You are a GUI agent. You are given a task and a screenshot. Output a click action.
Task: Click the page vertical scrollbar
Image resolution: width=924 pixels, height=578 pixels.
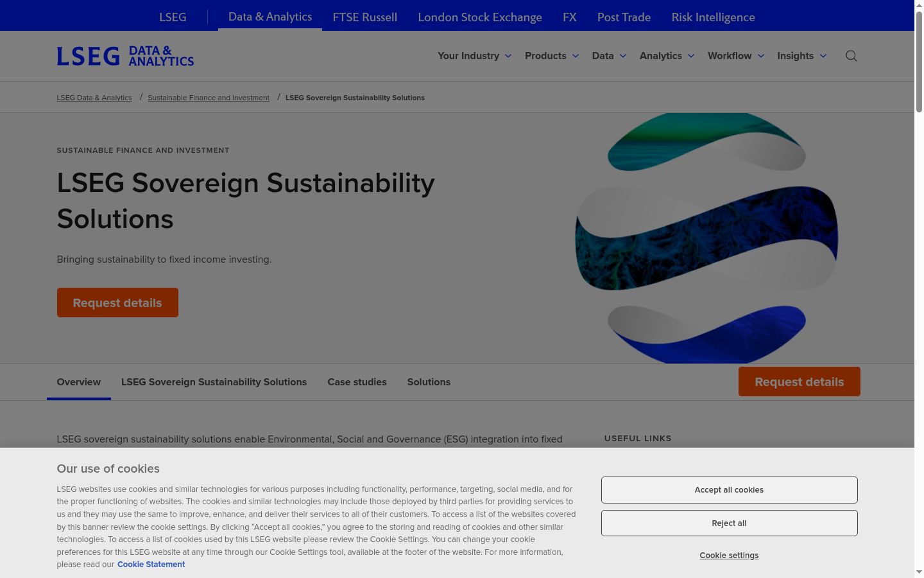(919, 61)
